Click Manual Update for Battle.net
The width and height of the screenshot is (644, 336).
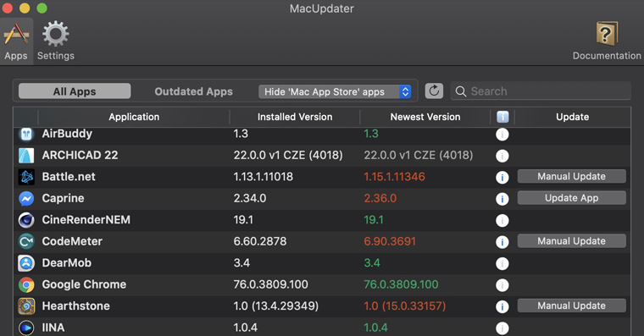pyautogui.click(x=572, y=176)
